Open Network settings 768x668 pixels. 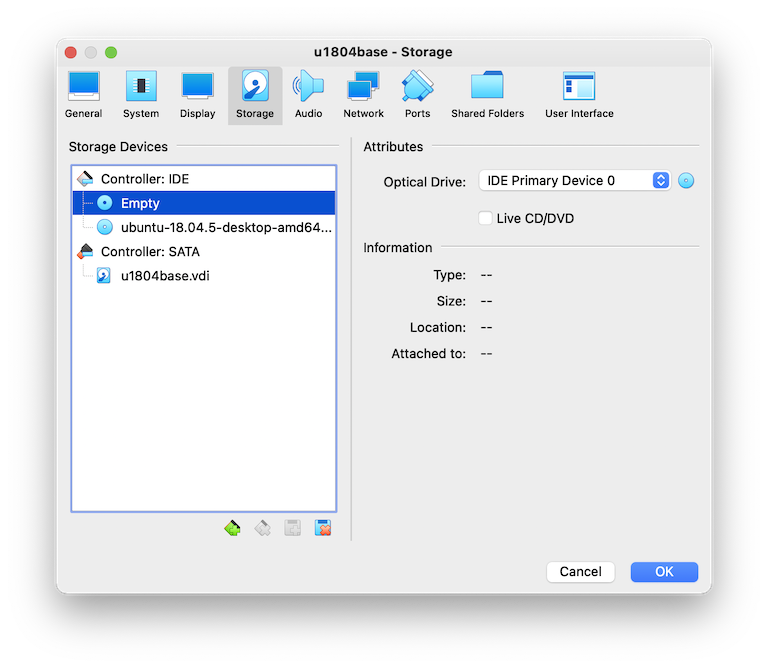(x=363, y=95)
